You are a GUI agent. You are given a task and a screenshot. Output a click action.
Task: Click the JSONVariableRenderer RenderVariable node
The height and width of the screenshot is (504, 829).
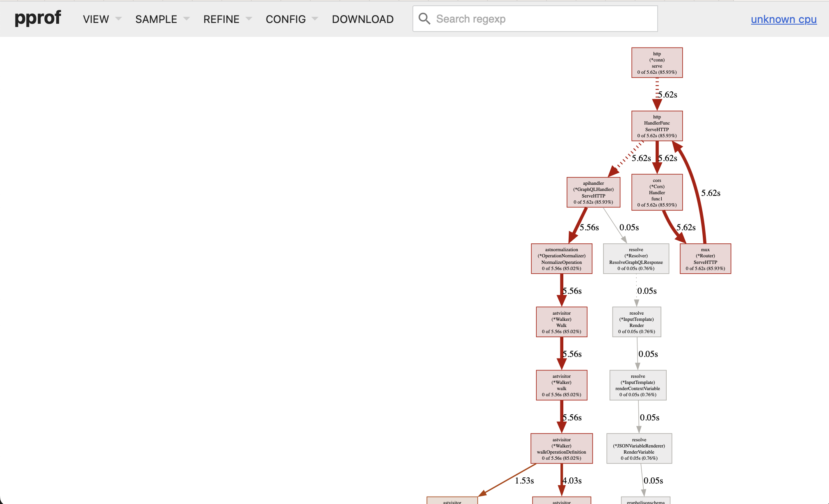point(639,449)
